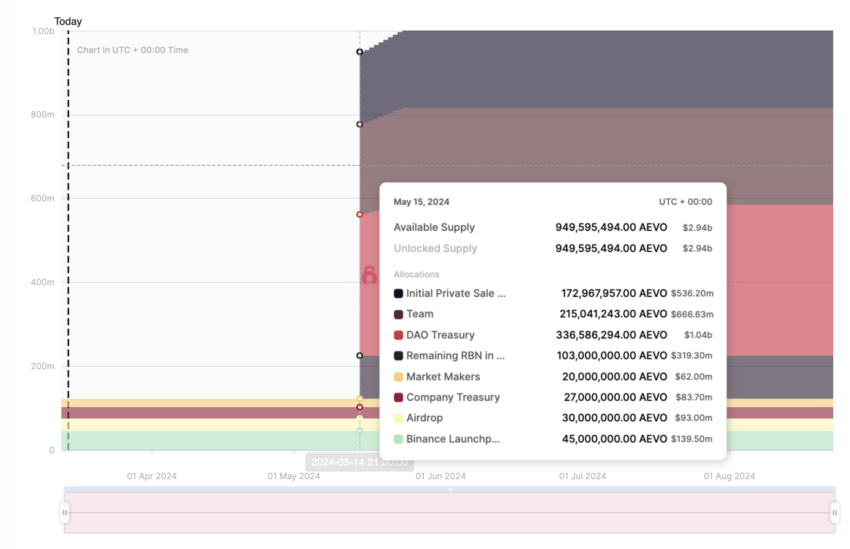The image size is (850, 549).
Task: Click the Company Treasury maroon swatch
Action: (398, 397)
